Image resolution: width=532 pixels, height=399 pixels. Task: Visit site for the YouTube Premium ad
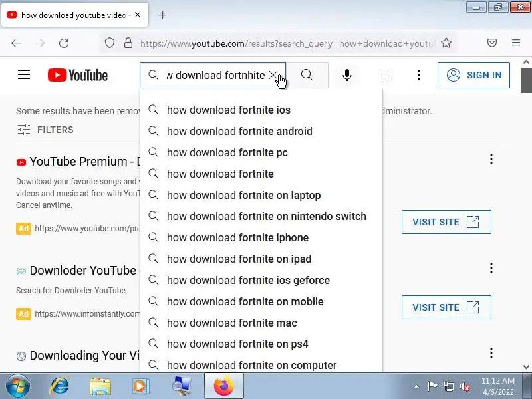446,222
